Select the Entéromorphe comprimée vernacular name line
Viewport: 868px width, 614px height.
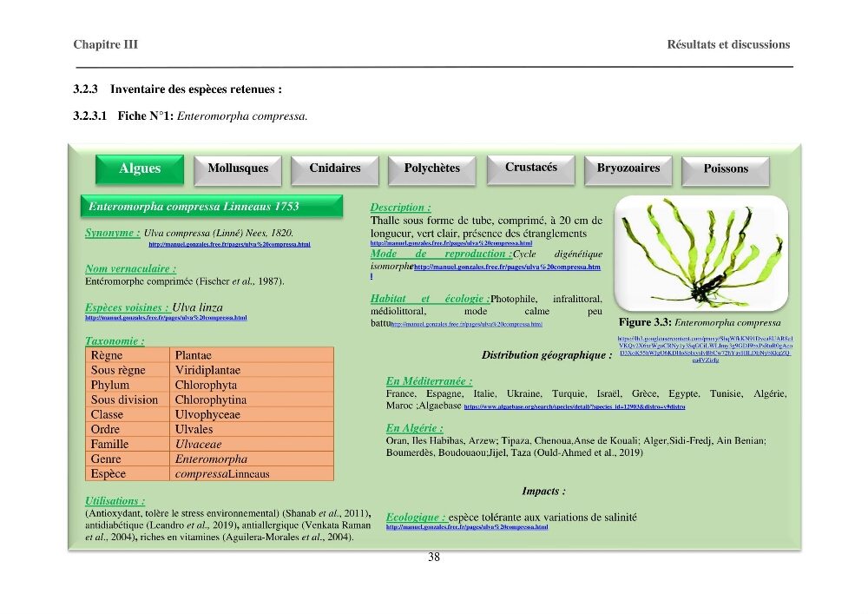[x=185, y=281]
